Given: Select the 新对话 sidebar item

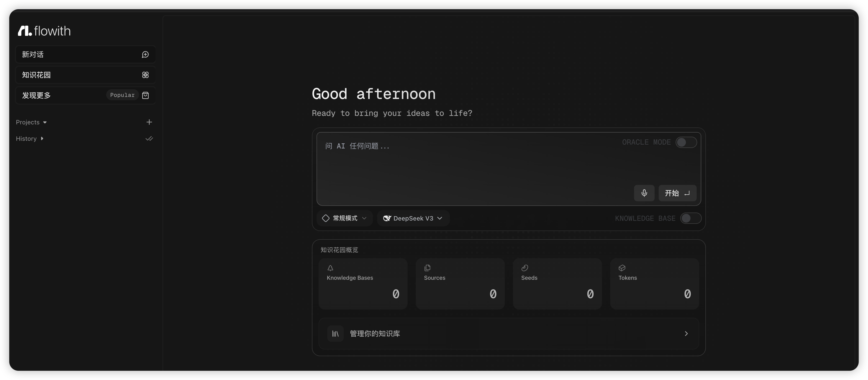Looking at the screenshot, I should tap(33, 54).
